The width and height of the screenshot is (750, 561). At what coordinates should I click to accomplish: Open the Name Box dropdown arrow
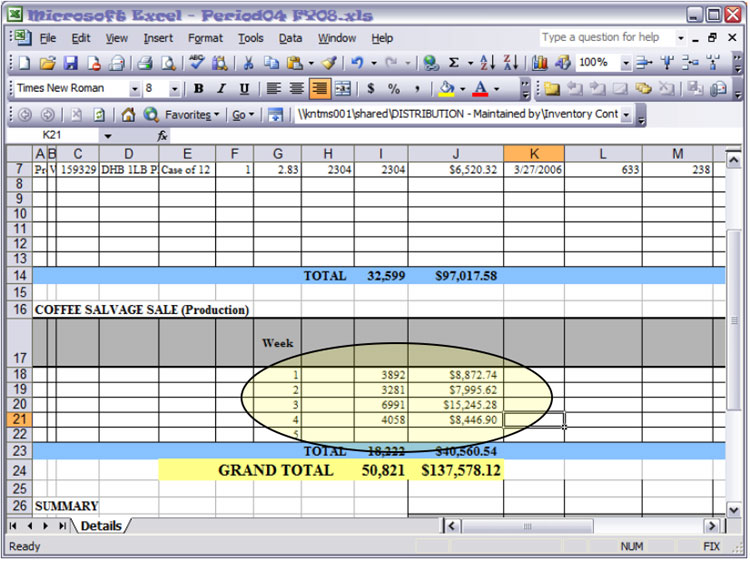(x=108, y=136)
